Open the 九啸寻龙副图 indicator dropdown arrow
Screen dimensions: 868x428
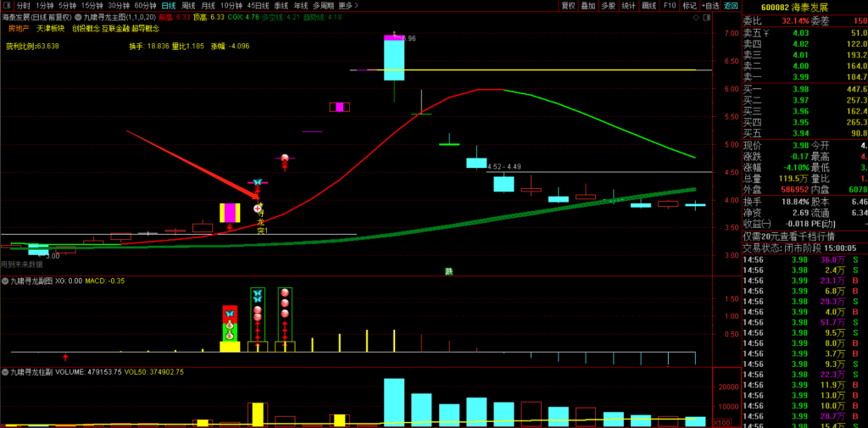[x=6, y=281]
